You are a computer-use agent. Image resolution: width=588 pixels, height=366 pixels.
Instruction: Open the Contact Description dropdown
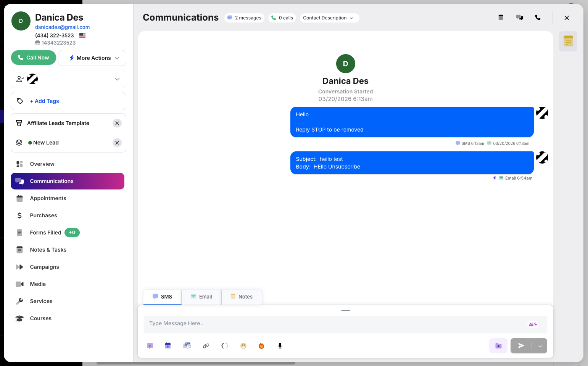coord(329,18)
